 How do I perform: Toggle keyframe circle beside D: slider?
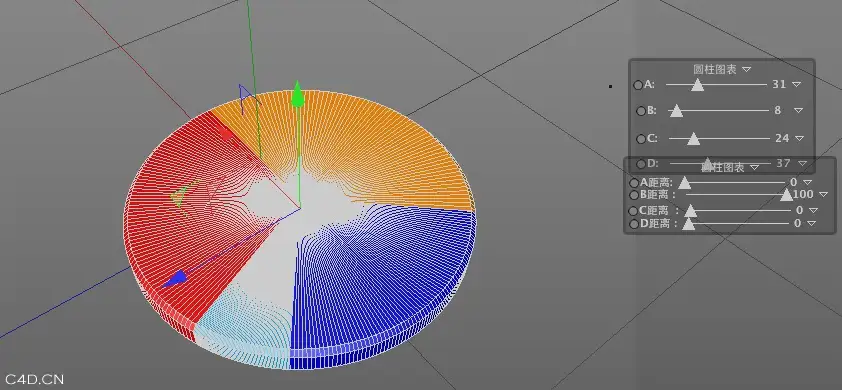(x=641, y=163)
